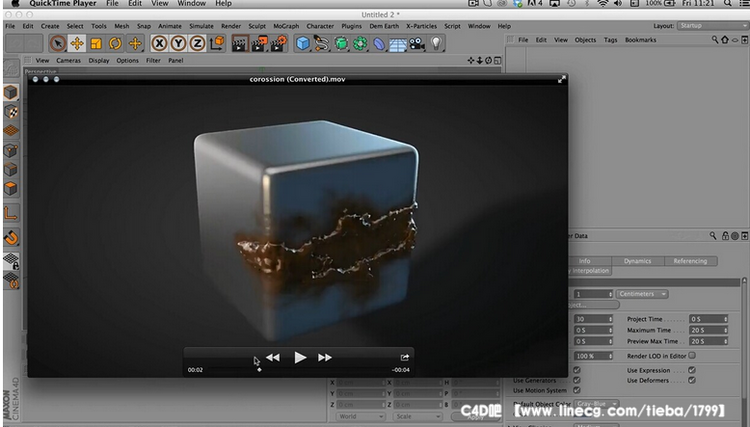Toggle Use Expression checkbox
This screenshot has width=750, height=427.
[x=692, y=370]
